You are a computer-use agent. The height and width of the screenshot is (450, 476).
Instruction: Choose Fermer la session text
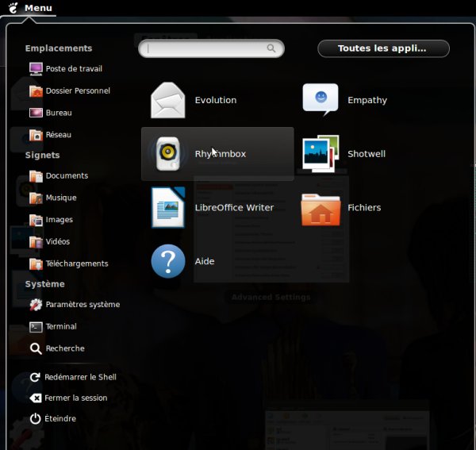click(76, 398)
